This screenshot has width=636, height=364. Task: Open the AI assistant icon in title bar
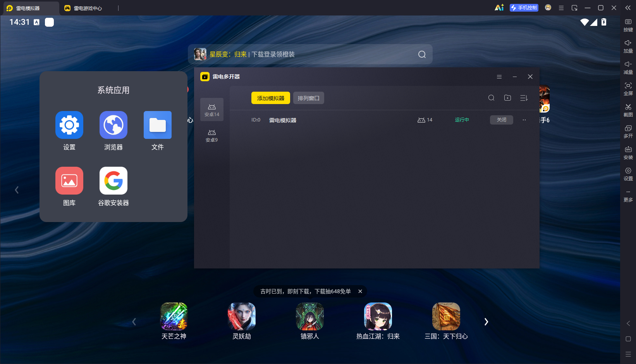pyautogui.click(x=499, y=8)
